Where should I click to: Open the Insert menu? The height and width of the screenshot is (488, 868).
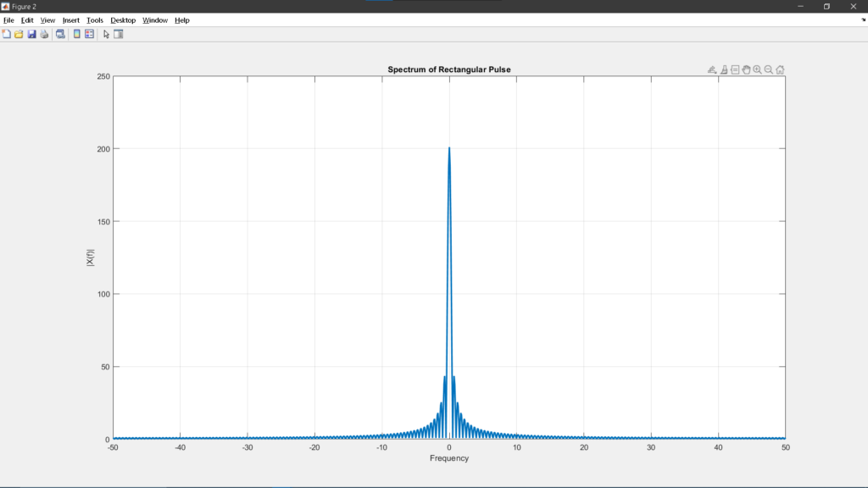(x=71, y=19)
